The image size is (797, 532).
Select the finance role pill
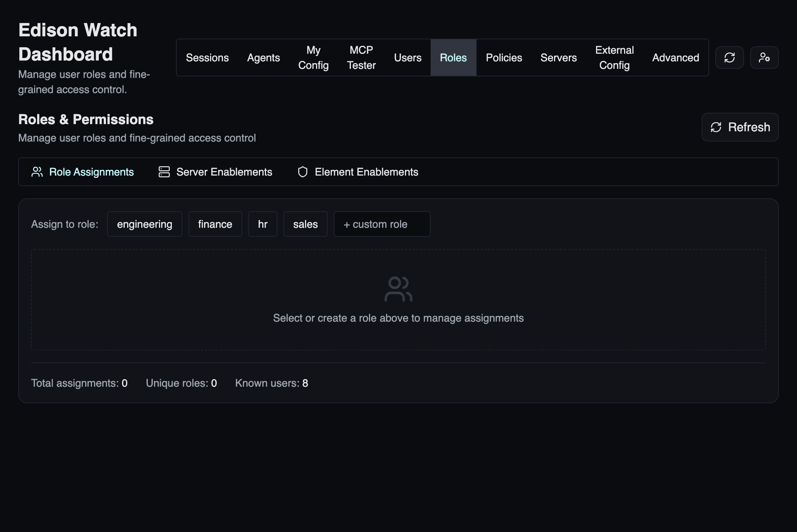(215, 224)
